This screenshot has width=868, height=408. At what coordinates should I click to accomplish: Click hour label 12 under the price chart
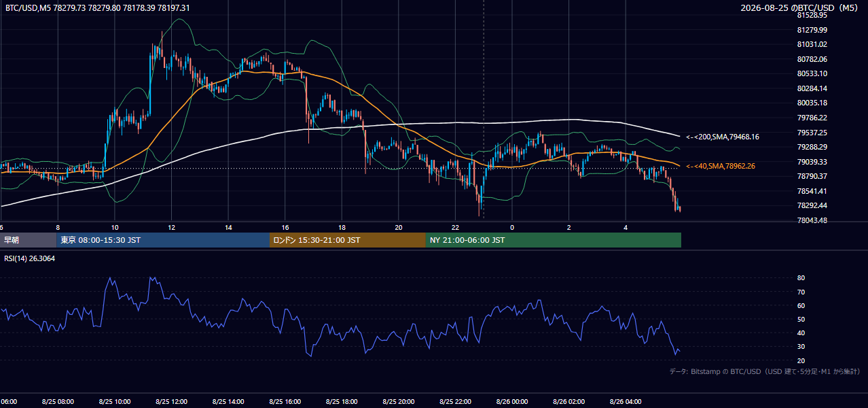(172, 227)
